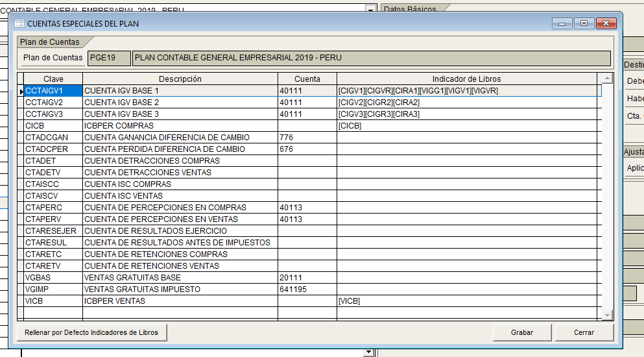Select the CTARETV clave cell
Image resolution: width=644 pixels, height=357 pixels.
(x=53, y=266)
